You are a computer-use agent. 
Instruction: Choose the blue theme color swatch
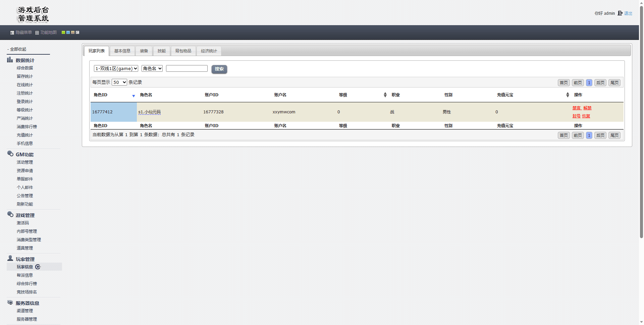click(x=68, y=33)
